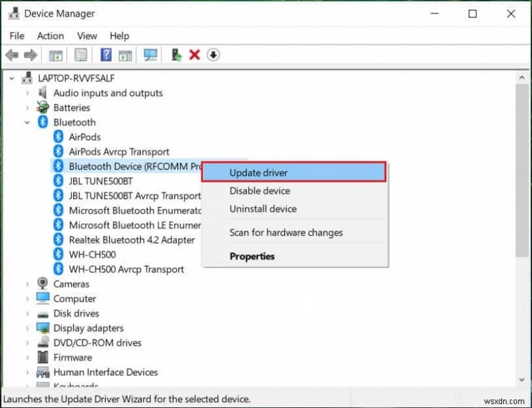Select WH-CH500 Avrcp Transport device
Viewport: 532px width, 408px height.
pyautogui.click(x=126, y=269)
